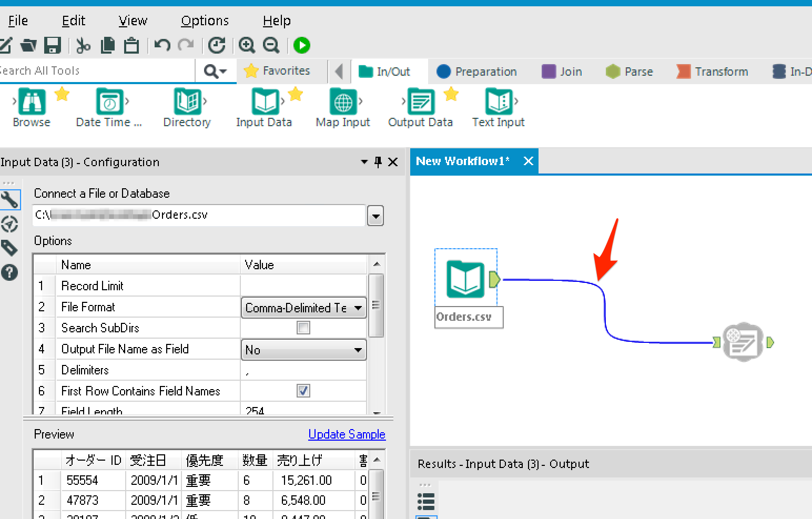
Task: Pin the Configuration panel
Action: 378,162
